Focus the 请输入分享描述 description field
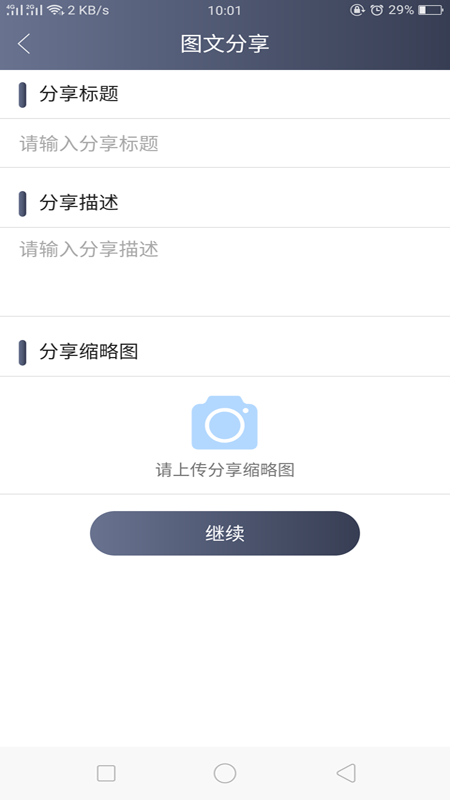Image resolution: width=450 pixels, height=800 pixels. point(225,272)
